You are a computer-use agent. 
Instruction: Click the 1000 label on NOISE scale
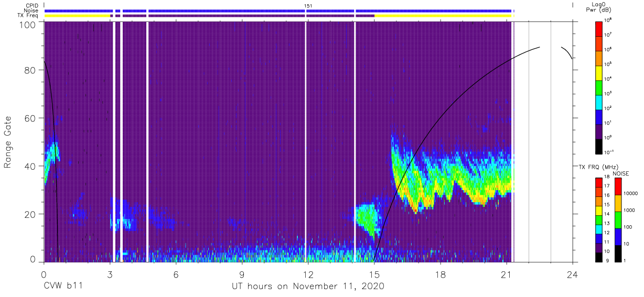[x=630, y=211]
